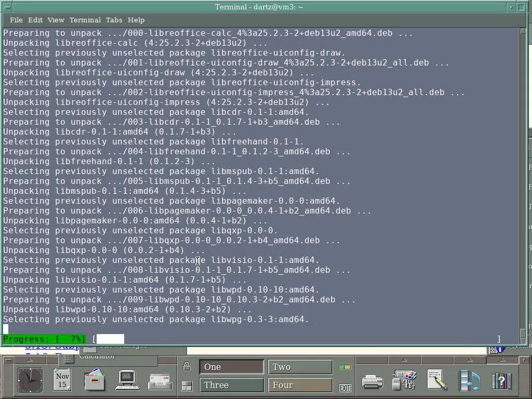This screenshot has height=399, width=532.
Task: Click the Calculator icon in subpanel
Action: coord(69,358)
